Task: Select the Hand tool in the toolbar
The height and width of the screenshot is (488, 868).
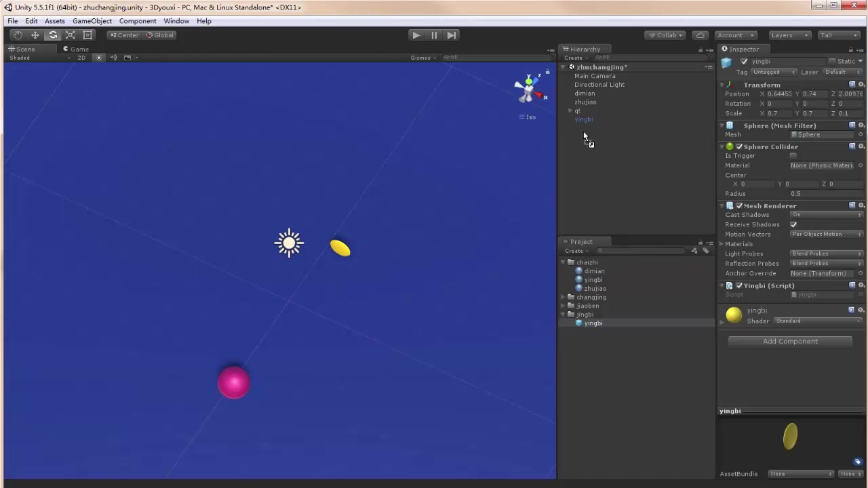Action: 17,35
